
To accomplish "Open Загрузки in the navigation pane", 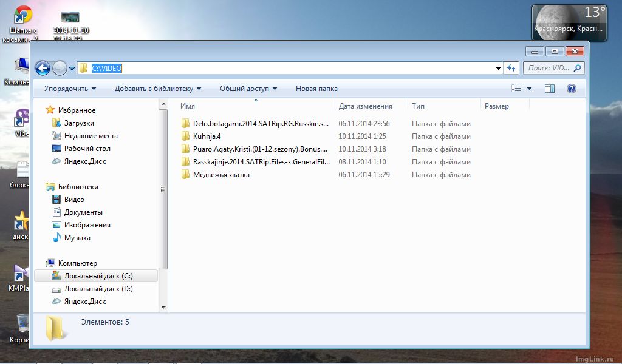I will [x=79, y=123].
